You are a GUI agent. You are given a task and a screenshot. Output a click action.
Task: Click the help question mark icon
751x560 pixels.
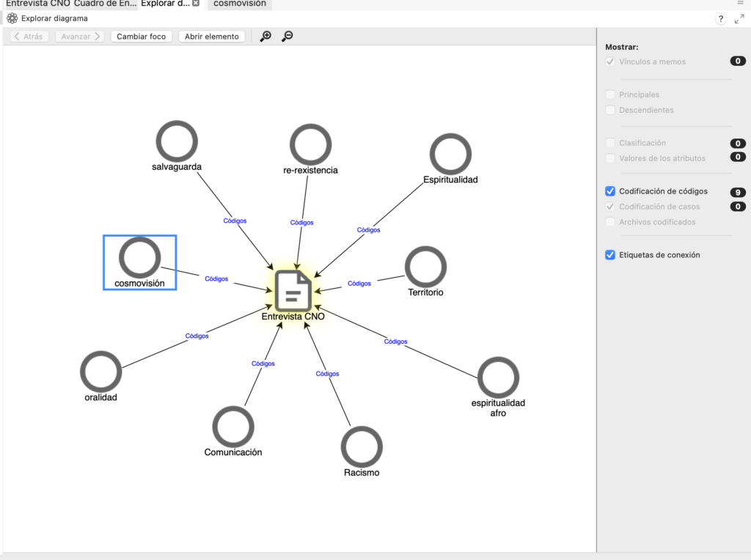coord(721,19)
